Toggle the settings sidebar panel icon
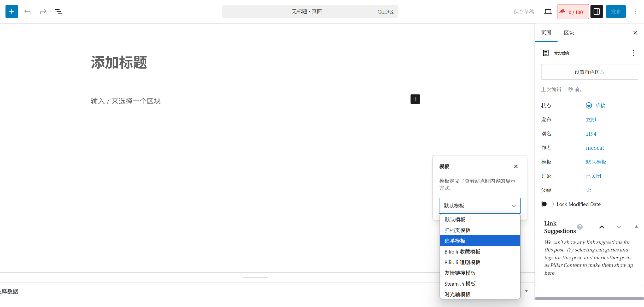Screen dimensions: 644x307 596,11
